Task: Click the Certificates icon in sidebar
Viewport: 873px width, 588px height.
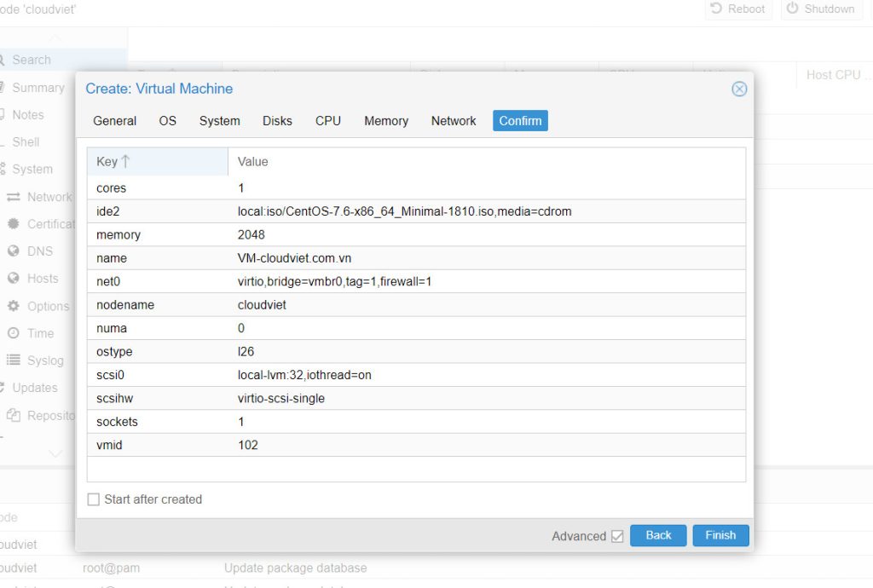Action: 14,223
